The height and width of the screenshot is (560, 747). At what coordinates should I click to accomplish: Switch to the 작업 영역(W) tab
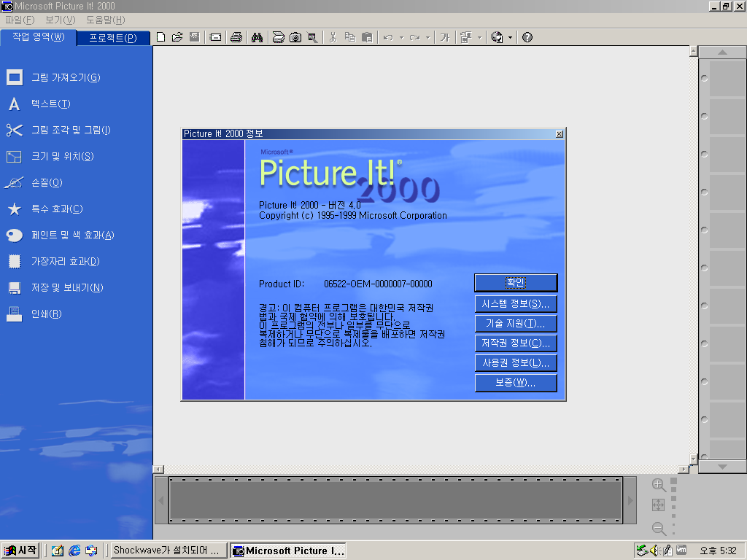(x=38, y=37)
